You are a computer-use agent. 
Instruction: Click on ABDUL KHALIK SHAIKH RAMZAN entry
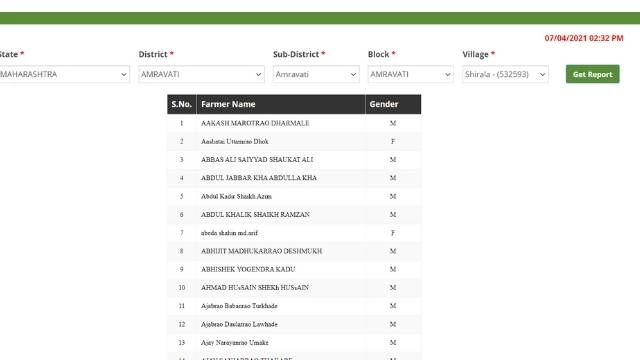255,215
